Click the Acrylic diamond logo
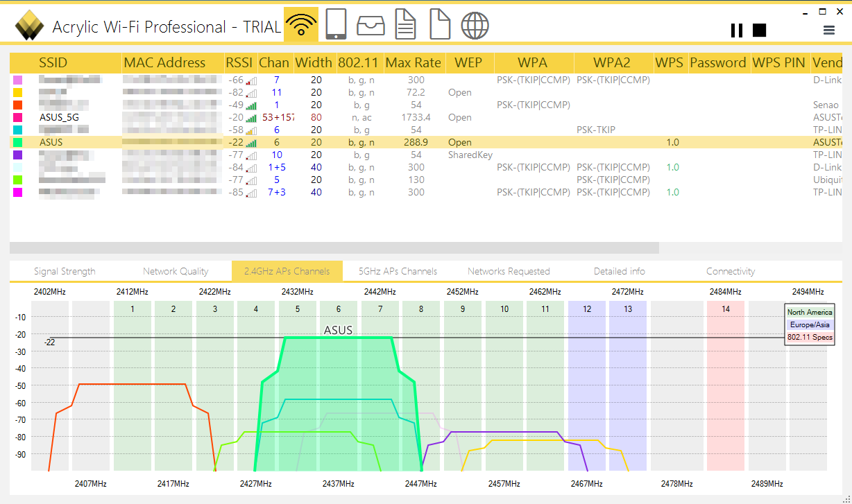Screen dimensions: 852x504 click(30, 26)
